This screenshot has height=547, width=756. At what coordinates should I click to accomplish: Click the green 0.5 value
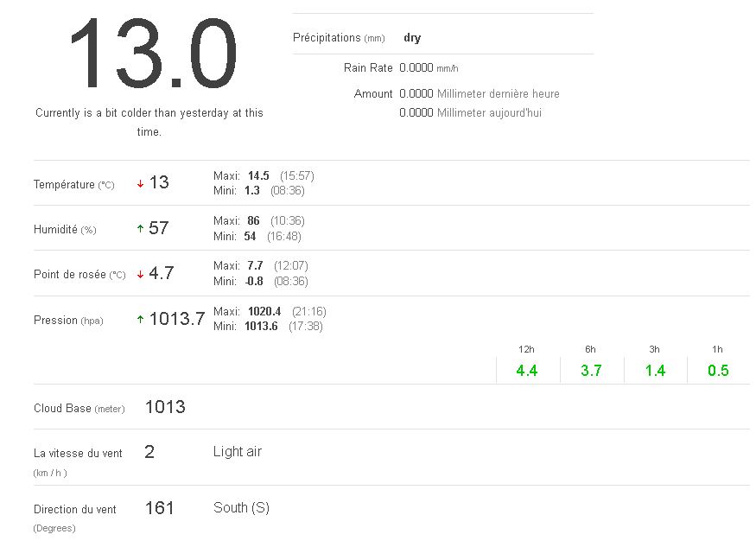(718, 371)
